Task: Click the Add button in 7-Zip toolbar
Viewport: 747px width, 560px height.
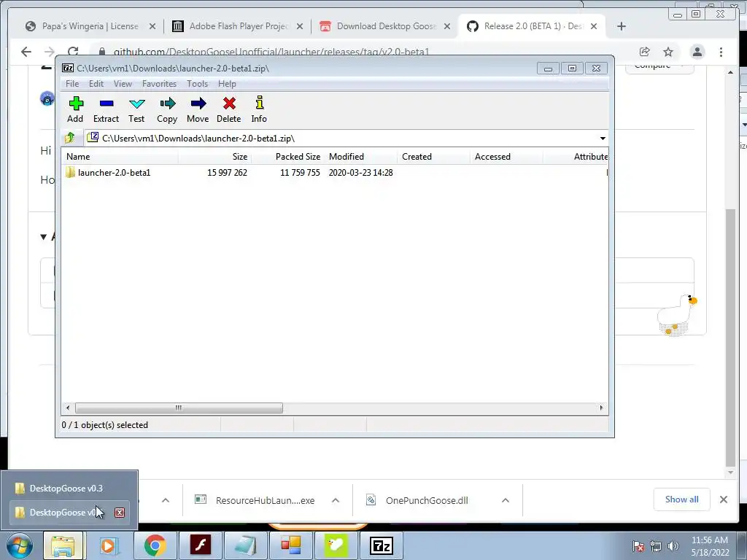Action: point(75,109)
